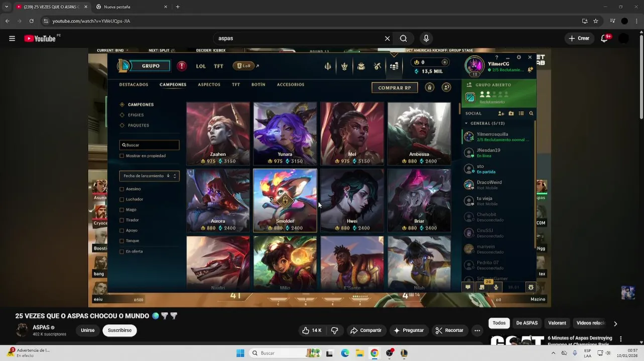
Task: Click the add friend icon in Social
Action: tap(501, 114)
